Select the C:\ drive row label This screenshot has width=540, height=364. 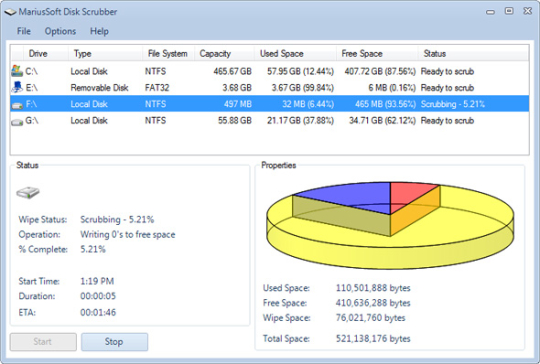pyautogui.click(x=31, y=71)
